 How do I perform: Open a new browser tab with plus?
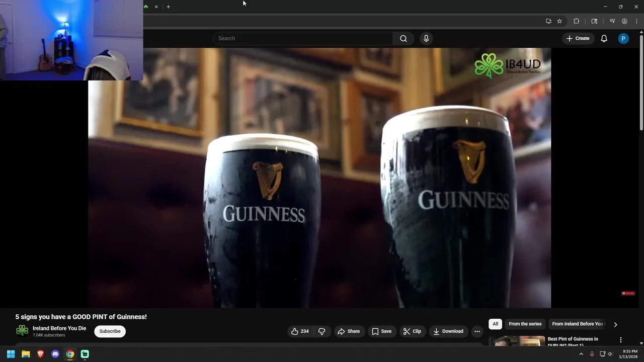[x=168, y=7]
